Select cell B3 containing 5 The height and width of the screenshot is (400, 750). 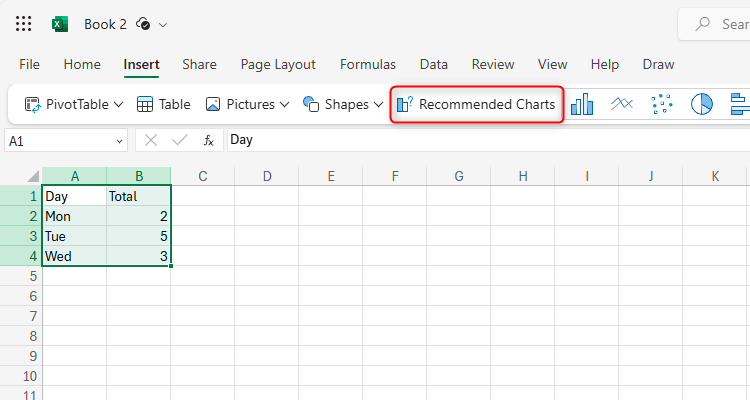138,236
